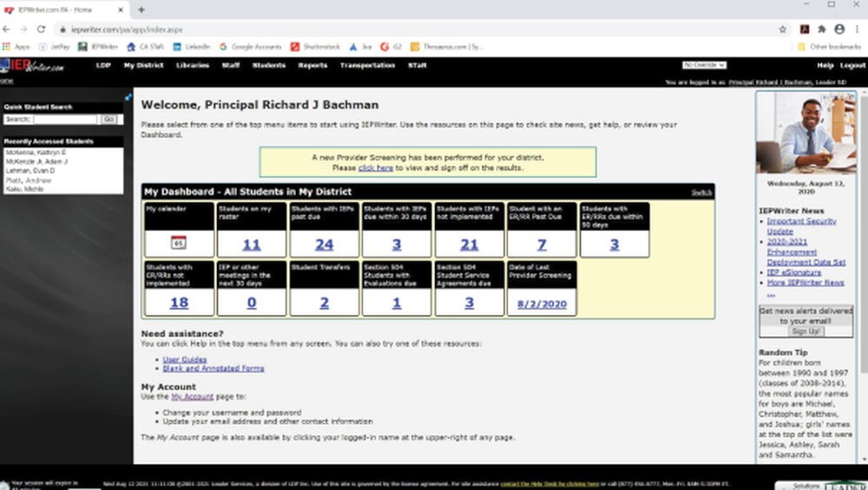The image size is (868, 490).
Task: Click the browser back arrow
Action: pyautogui.click(x=7, y=29)
